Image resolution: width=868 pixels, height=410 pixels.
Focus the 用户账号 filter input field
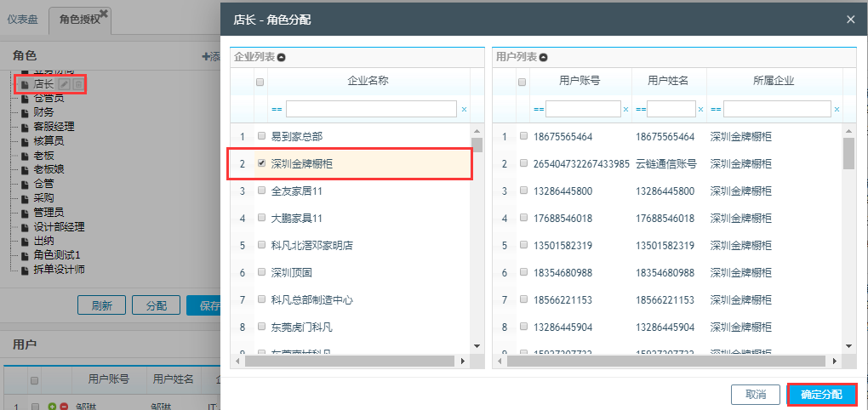click(x=583, y=109)
